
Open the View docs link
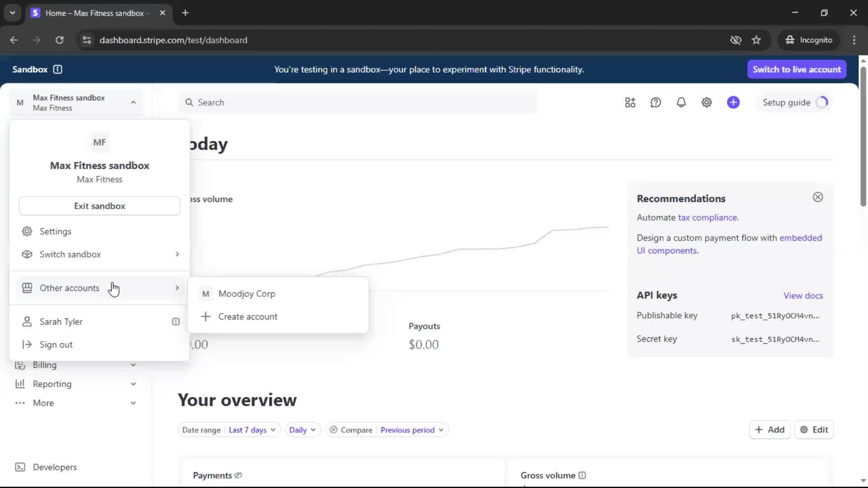(x=802, y=296)
